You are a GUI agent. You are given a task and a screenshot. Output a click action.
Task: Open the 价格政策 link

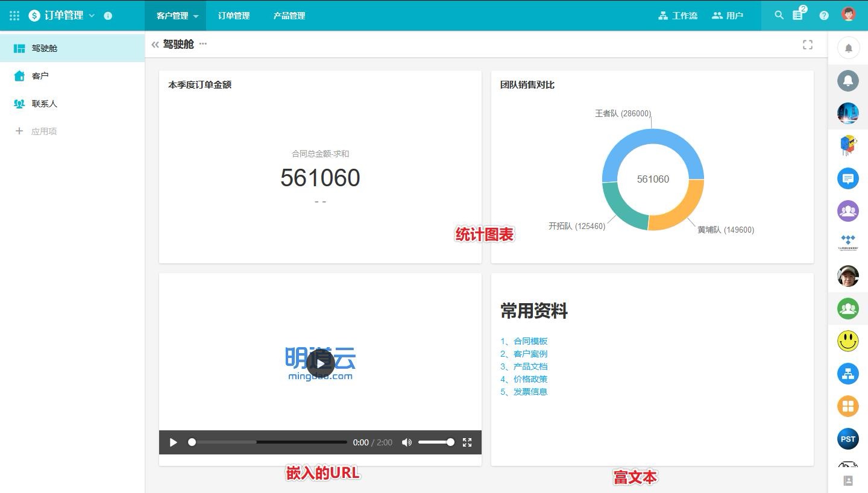point(529,378)
